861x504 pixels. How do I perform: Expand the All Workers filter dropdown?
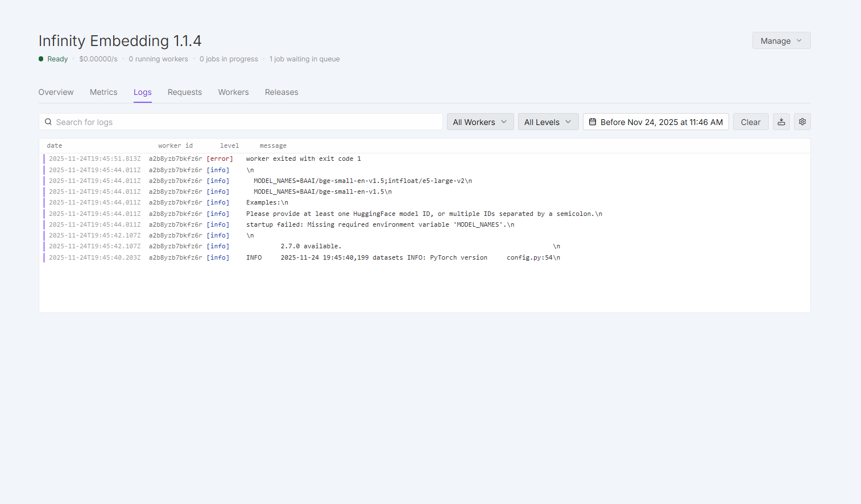point(481,122)
